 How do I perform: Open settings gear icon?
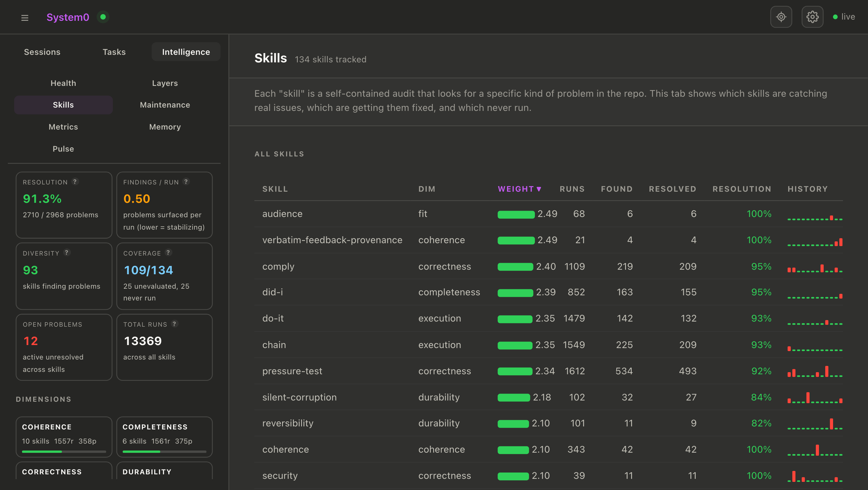click(x=813, y=17)
